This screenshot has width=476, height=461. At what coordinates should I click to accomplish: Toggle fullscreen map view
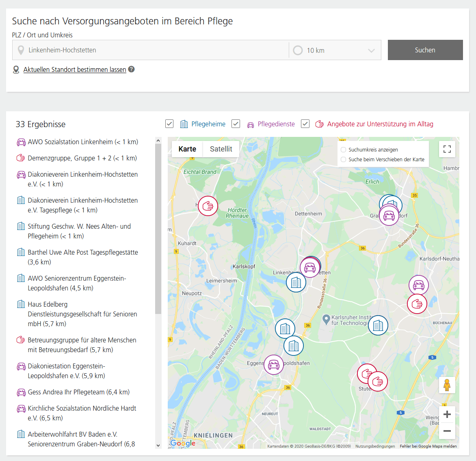point(447,149)
